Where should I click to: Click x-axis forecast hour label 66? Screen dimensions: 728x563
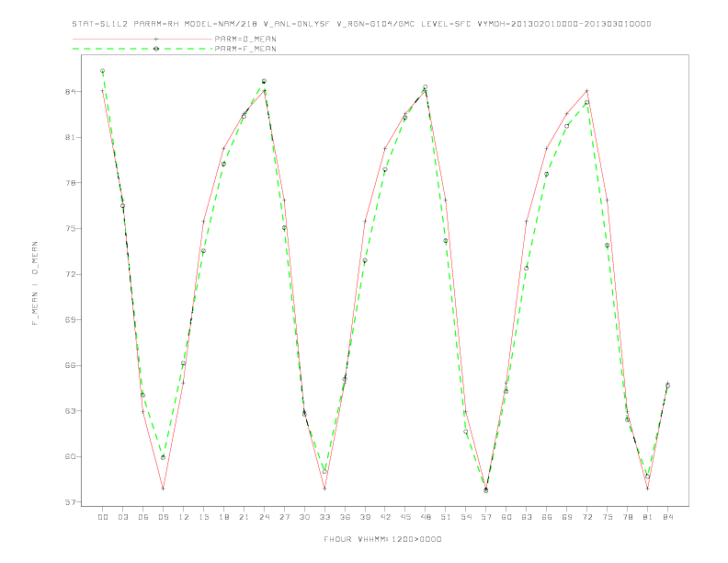click(x=547, y=517)
